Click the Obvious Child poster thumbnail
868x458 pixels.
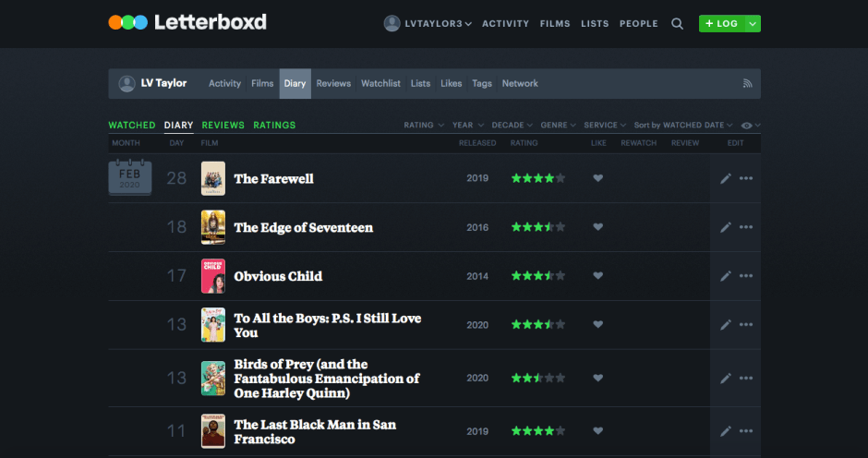(x=212, y=276)
